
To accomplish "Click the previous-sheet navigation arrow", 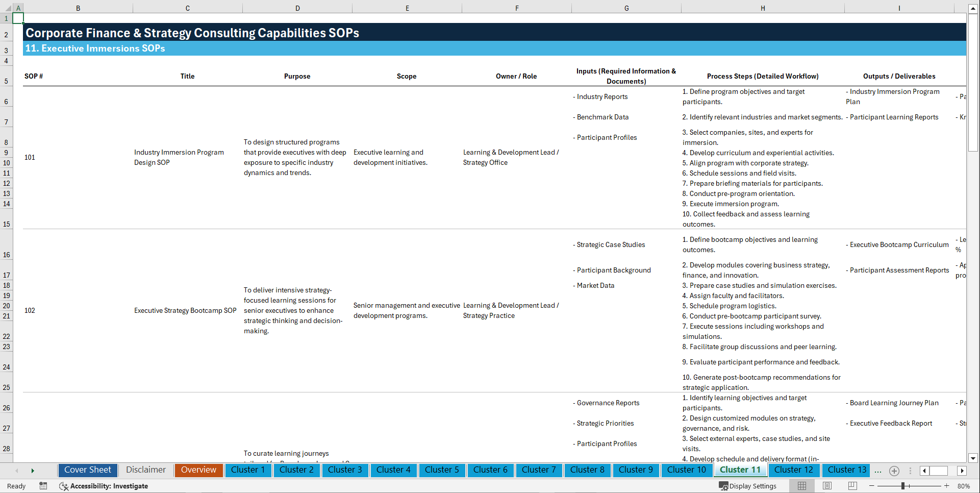I will [17, 471].
